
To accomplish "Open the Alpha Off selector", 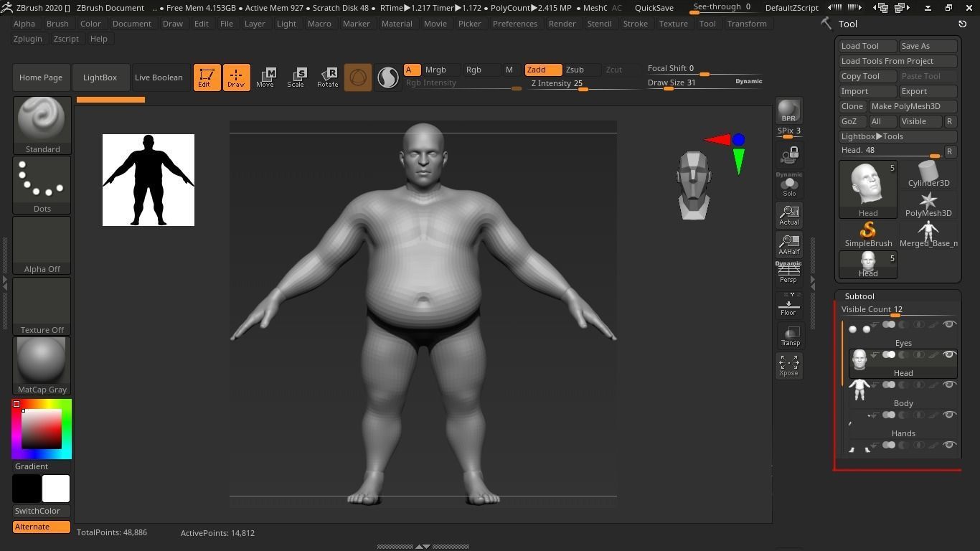I will [x=42, y=245].
